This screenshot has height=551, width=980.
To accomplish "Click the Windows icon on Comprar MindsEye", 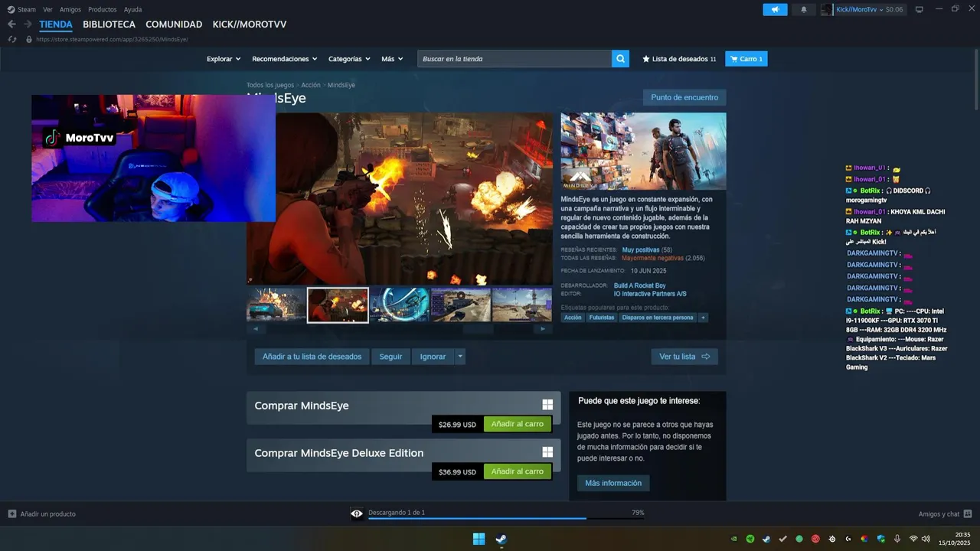I will pyautogui.click(x=547, y=405).
